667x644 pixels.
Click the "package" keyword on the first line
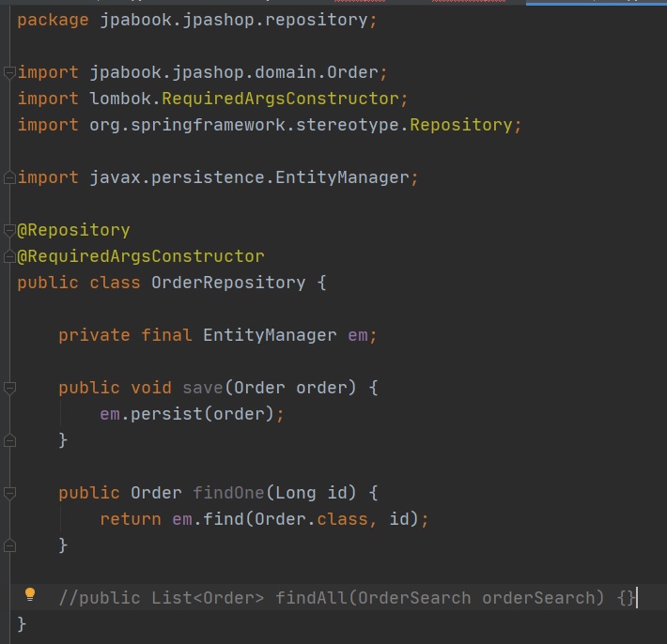(x=53, y=21)
